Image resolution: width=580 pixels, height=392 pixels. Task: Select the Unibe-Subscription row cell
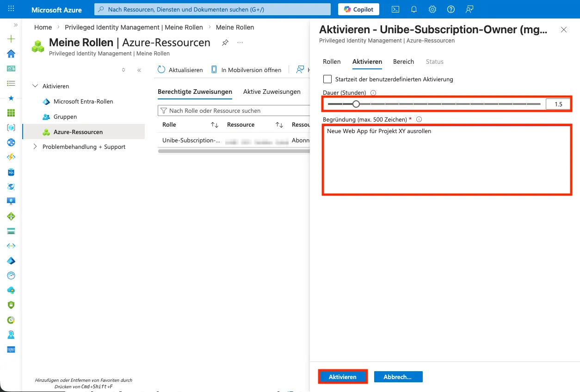(x=191, y=140)
